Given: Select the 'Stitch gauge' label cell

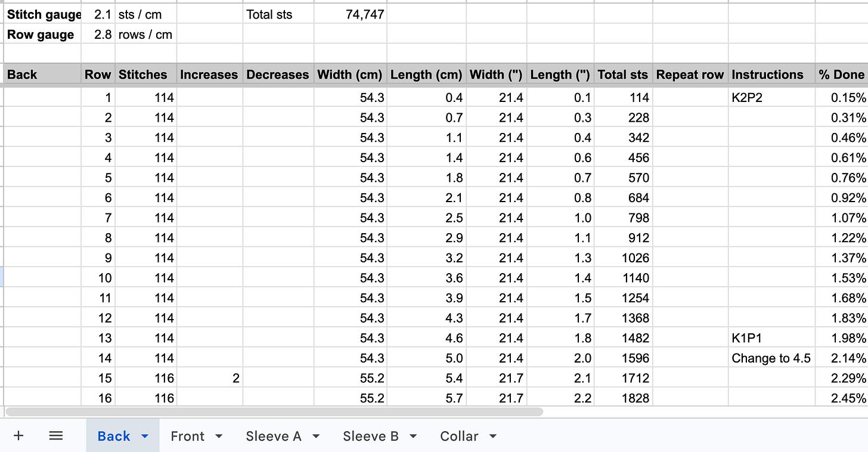Looking at the screenshot, I should pos(42,14).
